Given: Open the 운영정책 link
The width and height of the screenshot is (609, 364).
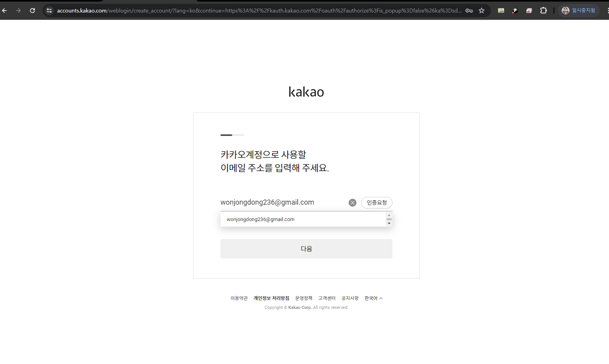Looking at the screenshot, I should [304, 298].
